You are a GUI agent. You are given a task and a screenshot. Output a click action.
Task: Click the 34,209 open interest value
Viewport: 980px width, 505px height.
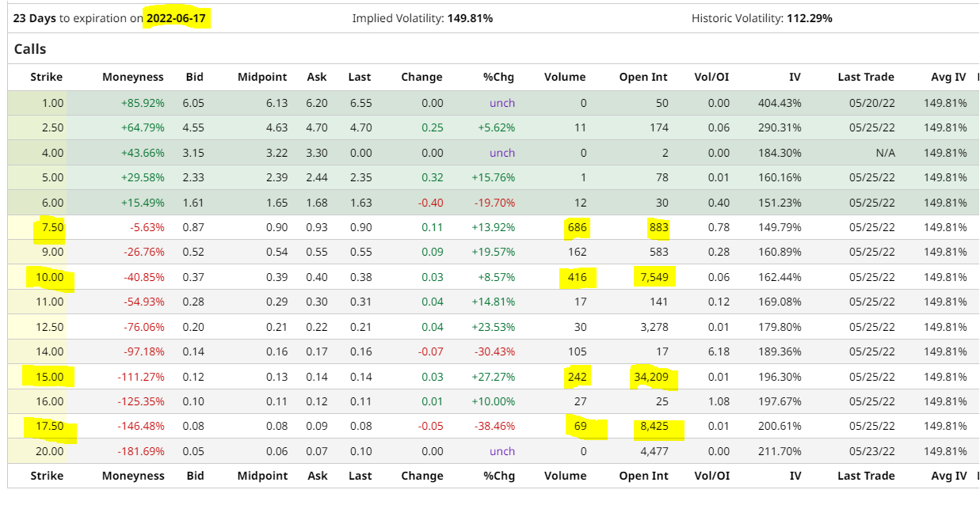point(650,377)
